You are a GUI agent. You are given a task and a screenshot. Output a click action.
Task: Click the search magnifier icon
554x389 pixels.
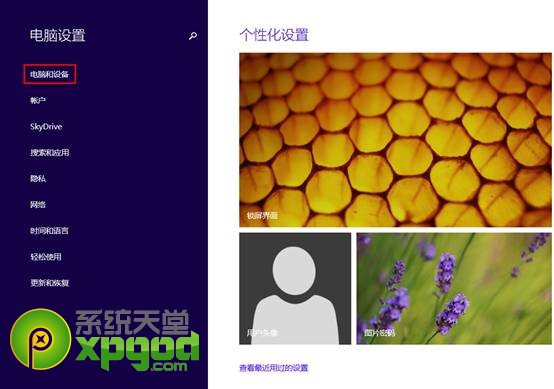click(193, 36)
